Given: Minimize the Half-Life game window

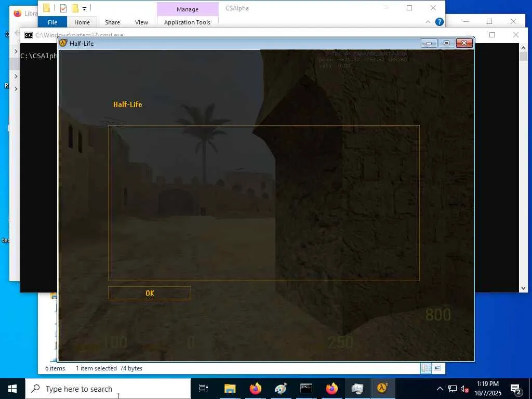Looking at the screenshot, I should click(x=429, y=43).
